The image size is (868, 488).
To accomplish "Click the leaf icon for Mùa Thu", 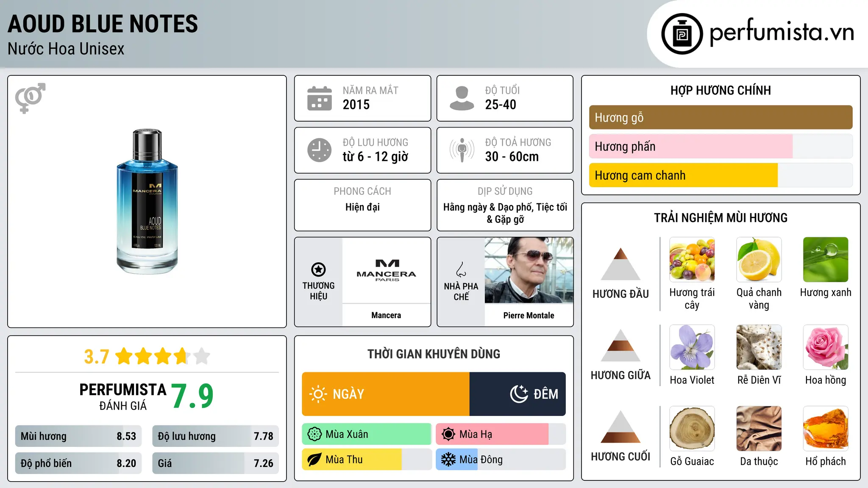I will (314, 460).
